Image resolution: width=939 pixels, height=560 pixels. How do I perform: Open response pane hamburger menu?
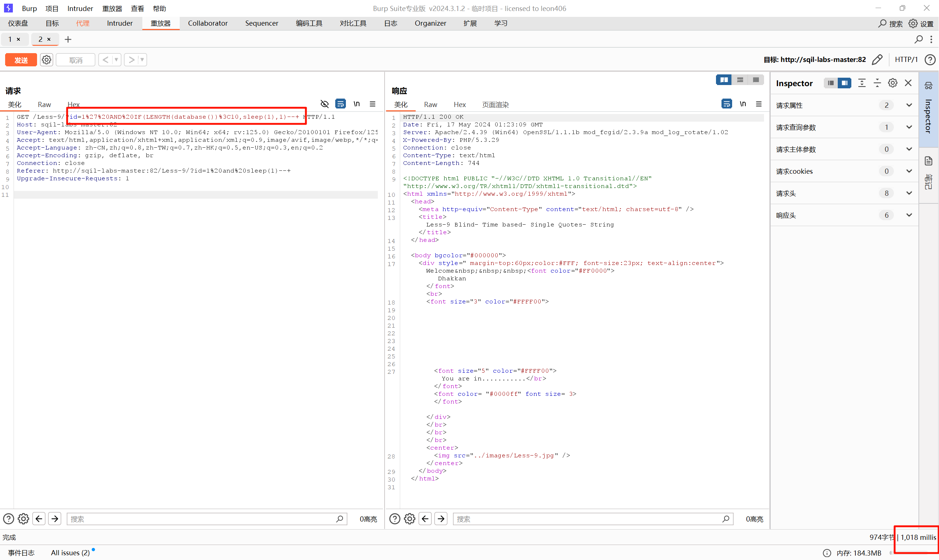point(759,104)
